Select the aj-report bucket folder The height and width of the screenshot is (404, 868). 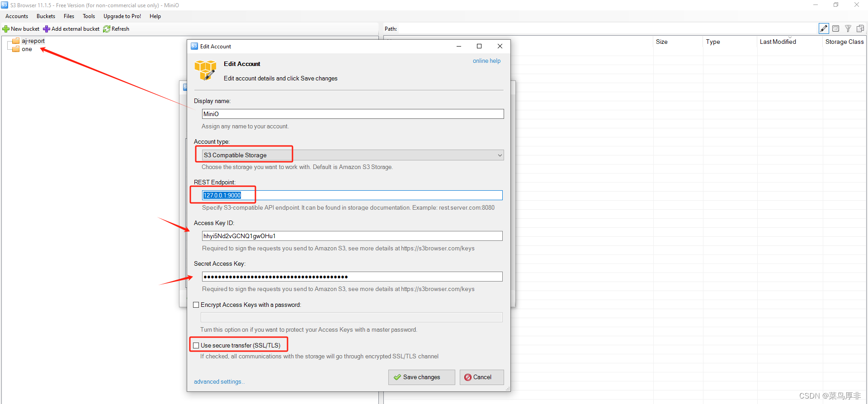tap(33, 41)
